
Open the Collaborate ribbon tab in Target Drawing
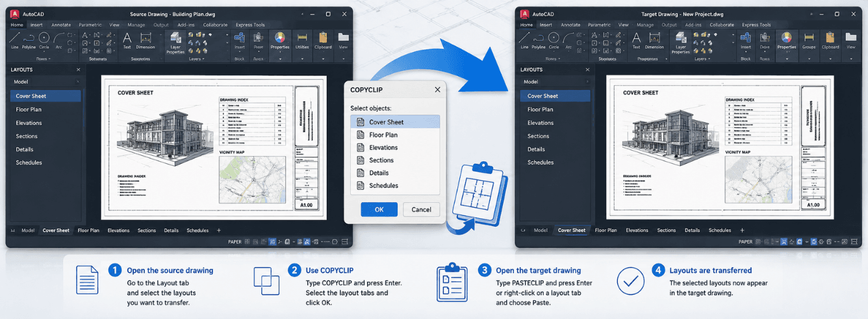tap(722, 25)
